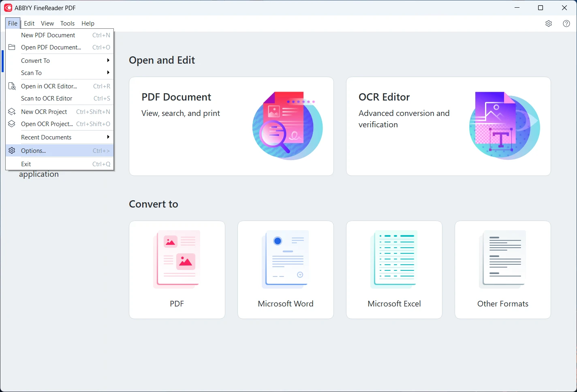This screenshot has width=577, height=392.
Task: Click the settings gear icon at top right
Action: tap(549, 24)
